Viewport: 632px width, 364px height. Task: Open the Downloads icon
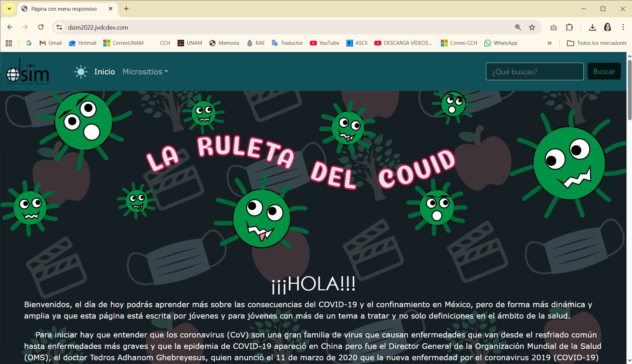pyautogui.click(x=592, y=27)
